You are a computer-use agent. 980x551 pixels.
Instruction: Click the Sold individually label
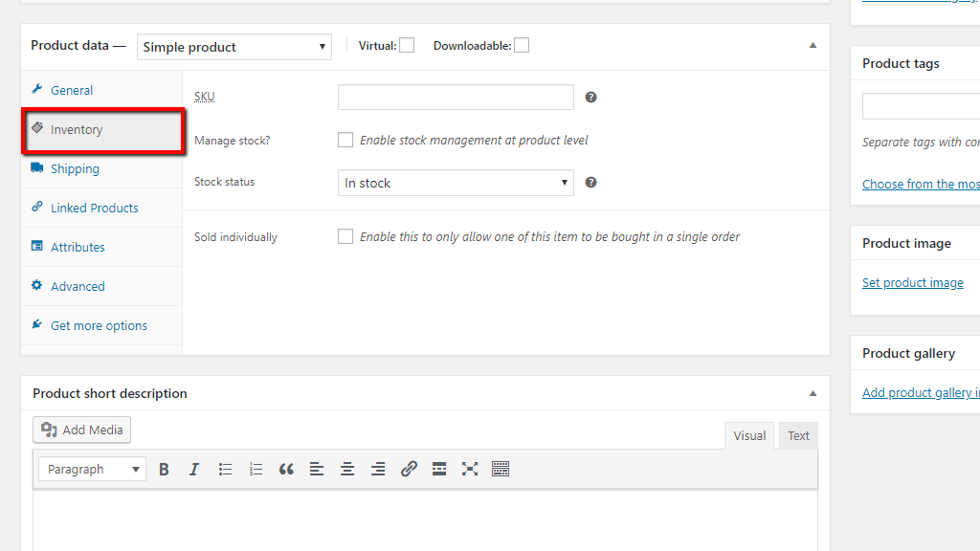coord(235,237)
